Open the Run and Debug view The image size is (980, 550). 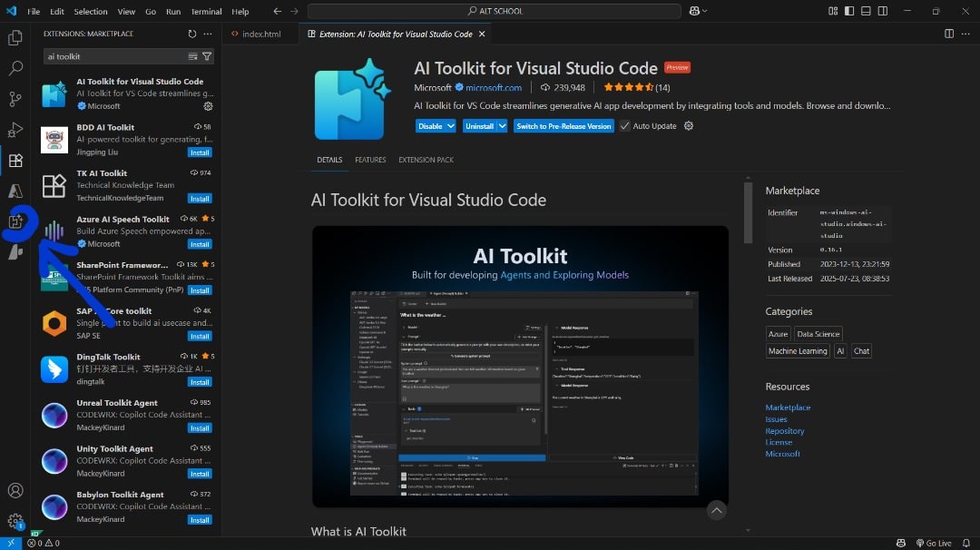15,130
